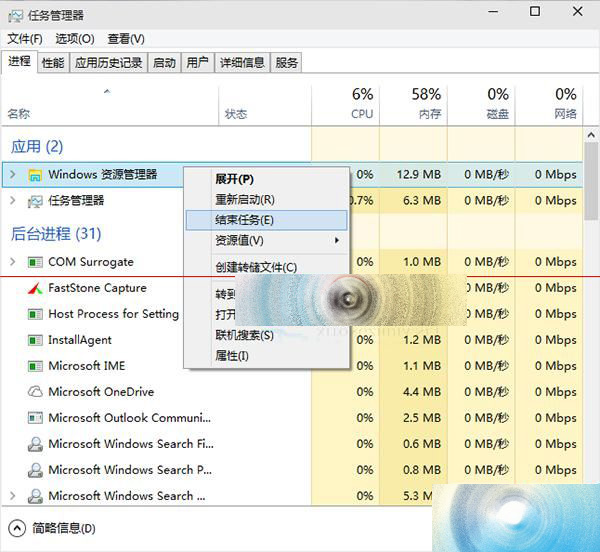Screen dimensions: 600x552
Task: Click the InstallAgent process icon
Action: (x=35, y=340)
